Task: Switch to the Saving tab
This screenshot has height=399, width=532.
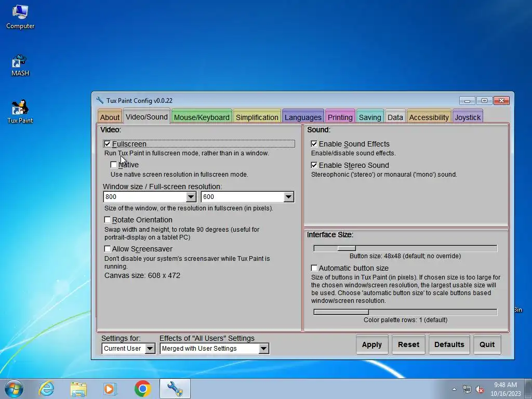Action: click(x=370, y=117)
